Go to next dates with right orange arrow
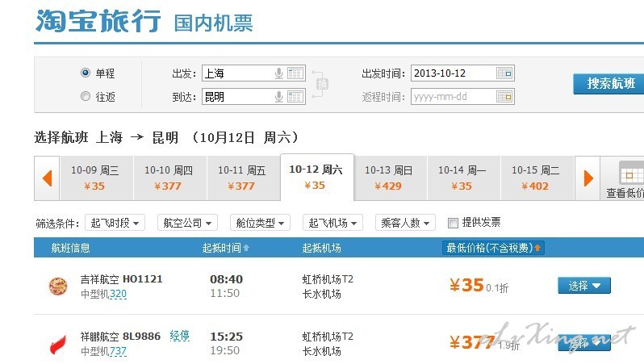The height and width of the screenshot is (364, 644). [x=588, y=178]
